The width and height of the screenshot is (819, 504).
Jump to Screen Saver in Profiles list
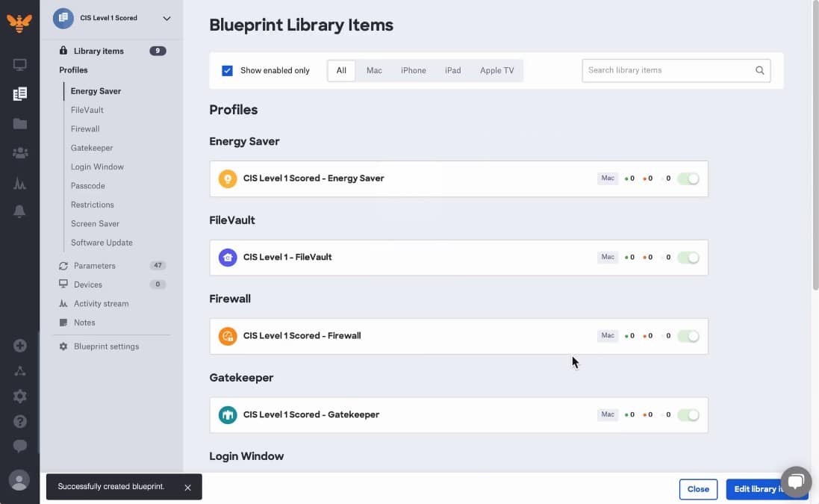coord(95,223)
